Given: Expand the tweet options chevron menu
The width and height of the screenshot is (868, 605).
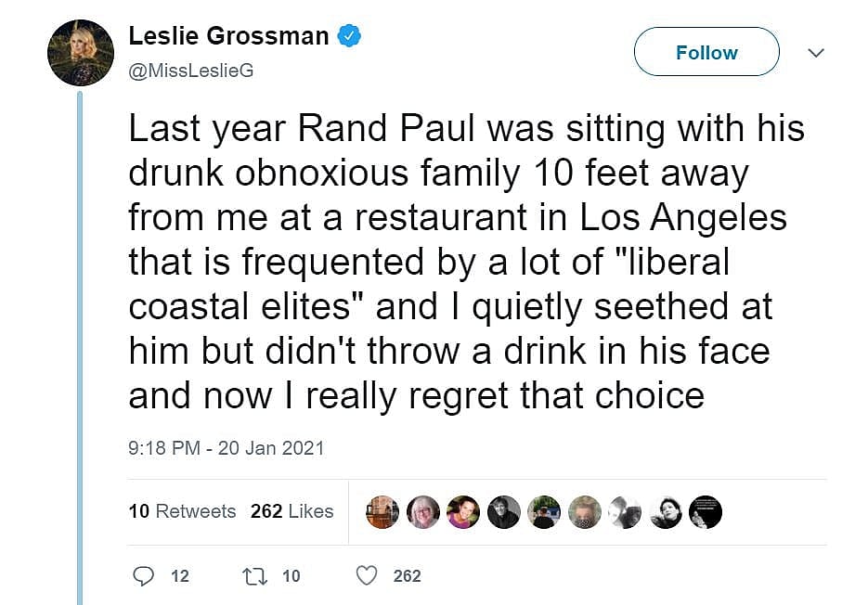Looking at the screenshot, I should click(816, 53).
